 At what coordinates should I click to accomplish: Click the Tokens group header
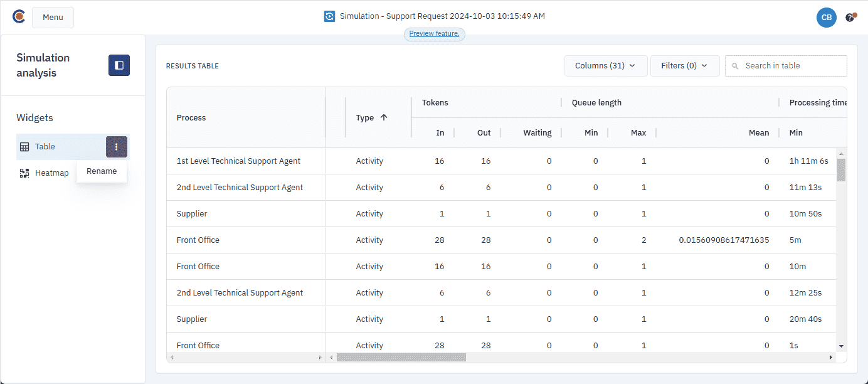click(435, 103)
